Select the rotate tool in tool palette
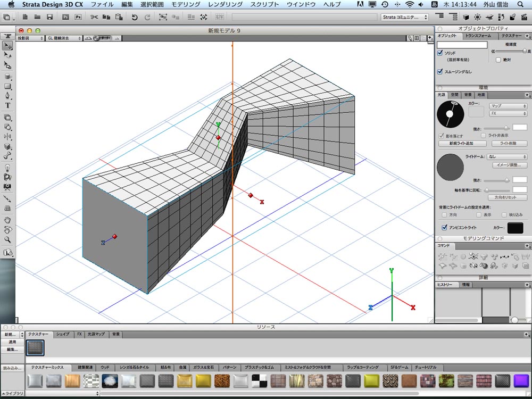This screenshot has height=399, width=532. click(x=7, y=55)
